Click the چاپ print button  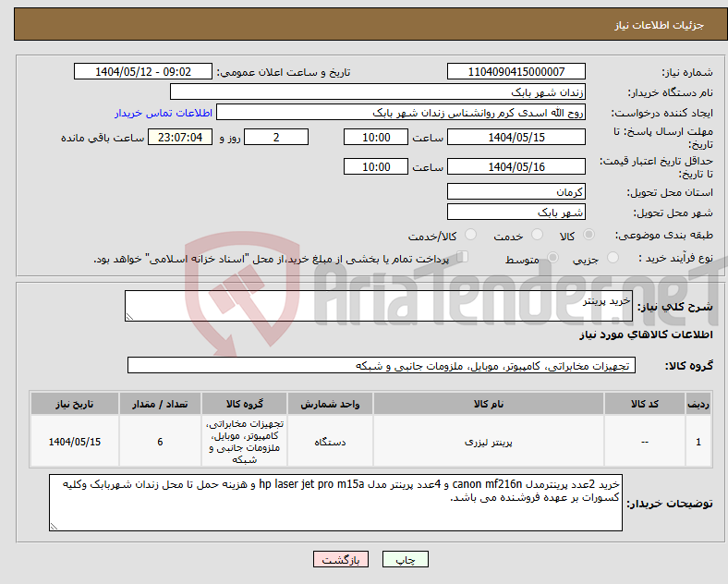coord(406,559)
